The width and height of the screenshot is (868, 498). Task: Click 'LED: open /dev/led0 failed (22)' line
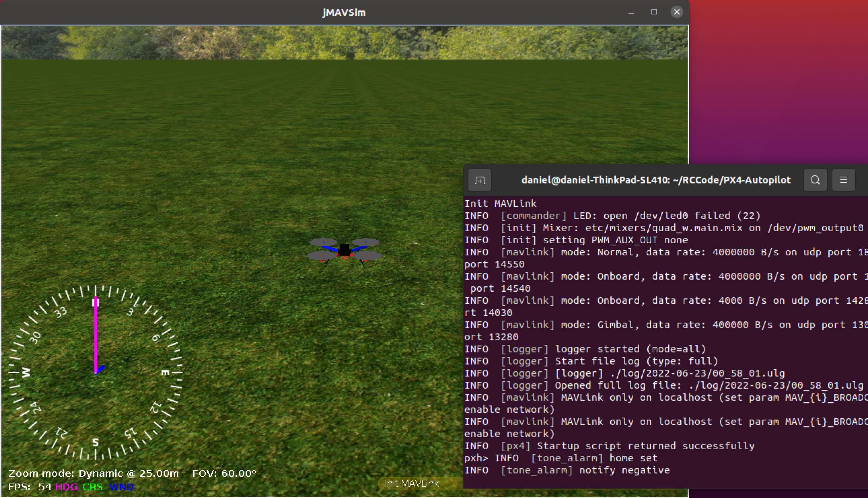point(612,216)
